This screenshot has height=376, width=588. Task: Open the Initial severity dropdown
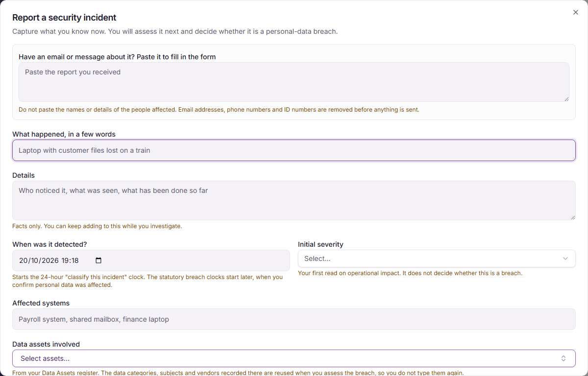(437, 258)
